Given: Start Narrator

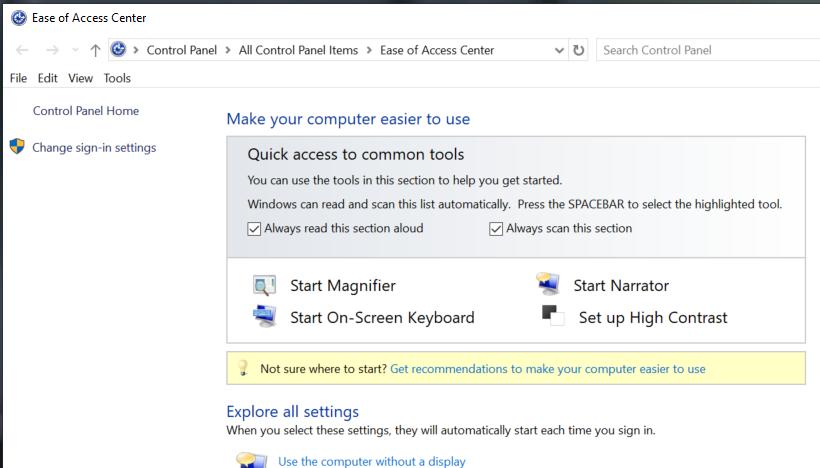Looking at the screenshot, I should (621, 286).
